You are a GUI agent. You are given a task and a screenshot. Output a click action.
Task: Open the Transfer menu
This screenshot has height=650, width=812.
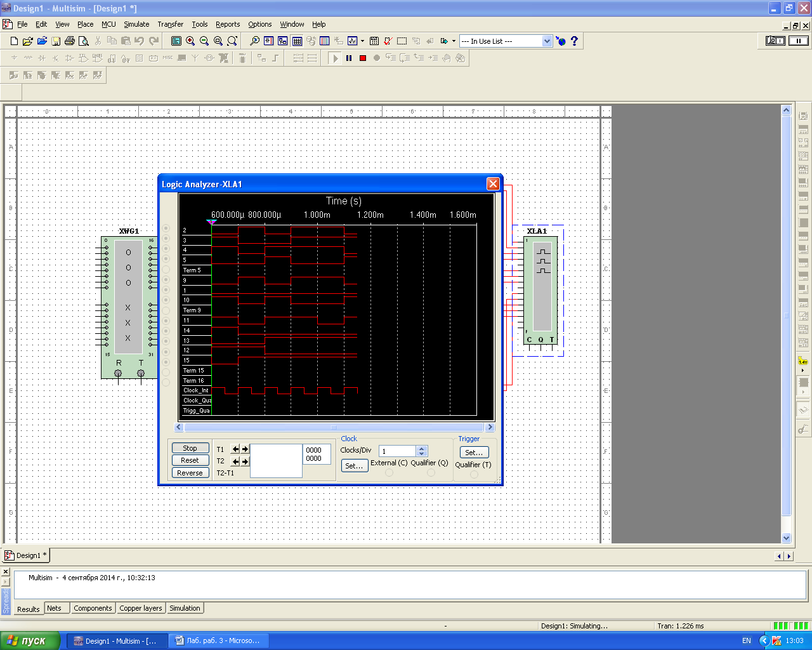click(171, 24)
